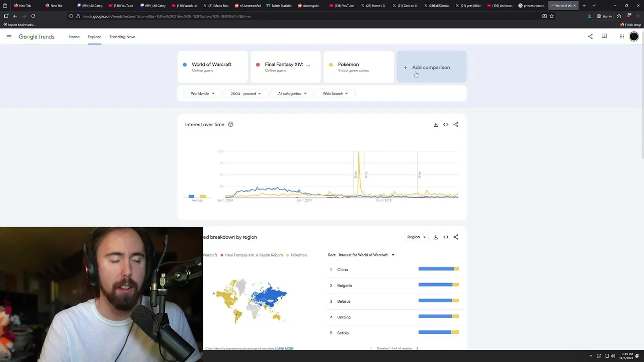644x362 pixels.
Task: Toggle the browser sidebar icon
Action: pos(6,16)
